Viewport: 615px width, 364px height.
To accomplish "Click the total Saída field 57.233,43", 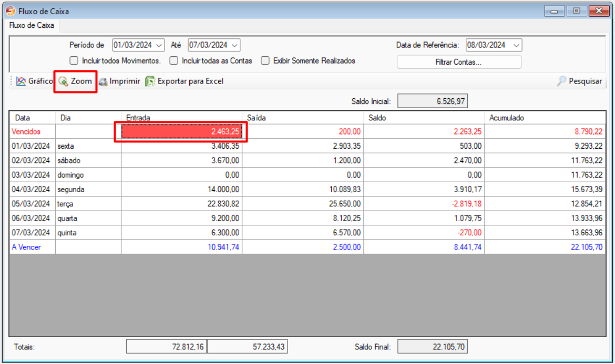I will coord(248,347).
